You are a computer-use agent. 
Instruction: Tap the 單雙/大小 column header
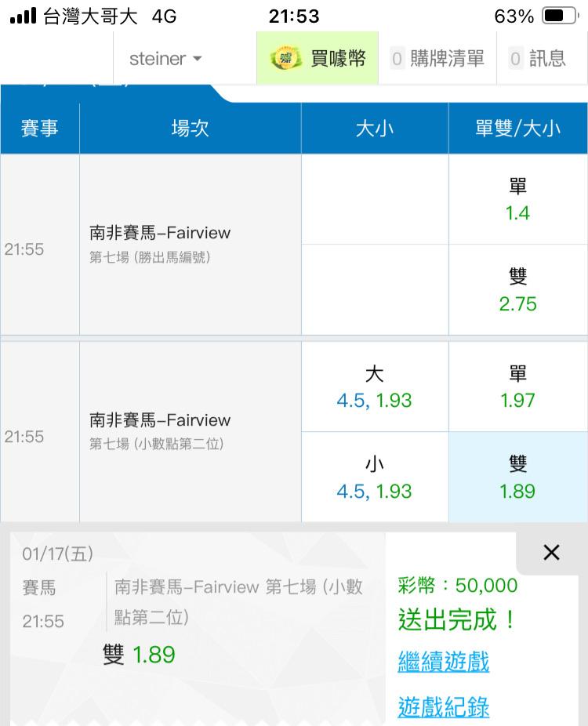[x=517, y=128]
